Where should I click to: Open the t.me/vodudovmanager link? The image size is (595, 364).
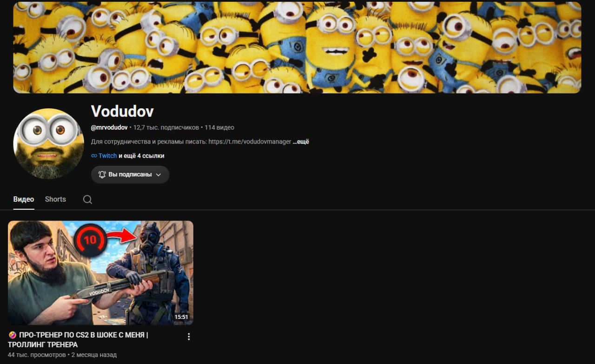[x=250, y=141]
